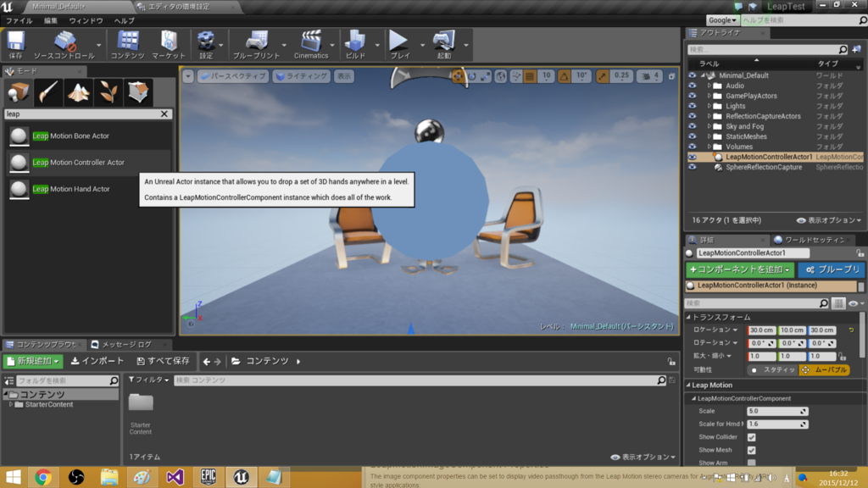The width and height of the screenshot is (868, 488).
Task: Open the Settings (設定) toolbar icon
Action: click(x=206, y=45)
